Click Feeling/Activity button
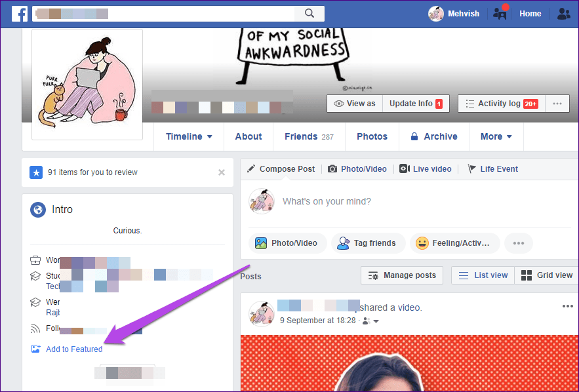This screenshot has height=392, width=579. (455, 243)
